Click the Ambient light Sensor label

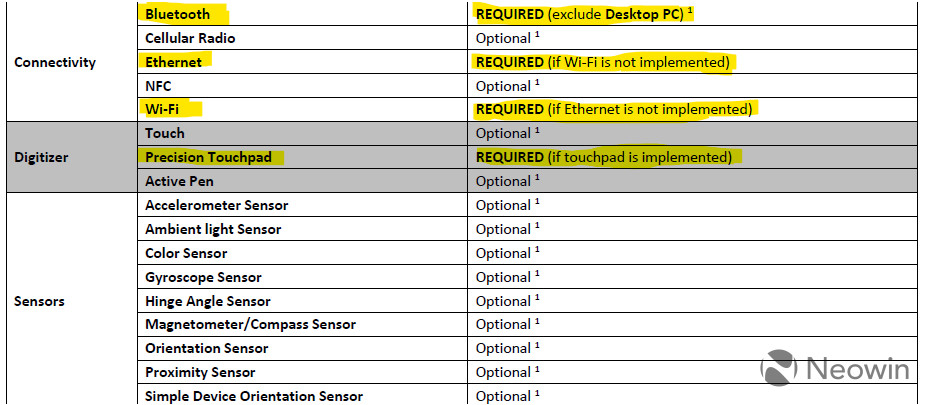coord(213,229)
